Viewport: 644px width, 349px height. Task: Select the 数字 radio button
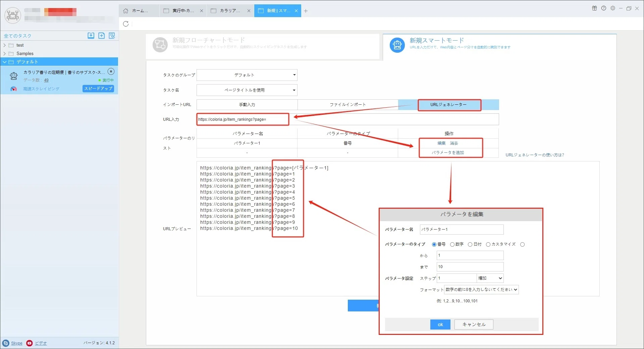click(x=452, y=245)
